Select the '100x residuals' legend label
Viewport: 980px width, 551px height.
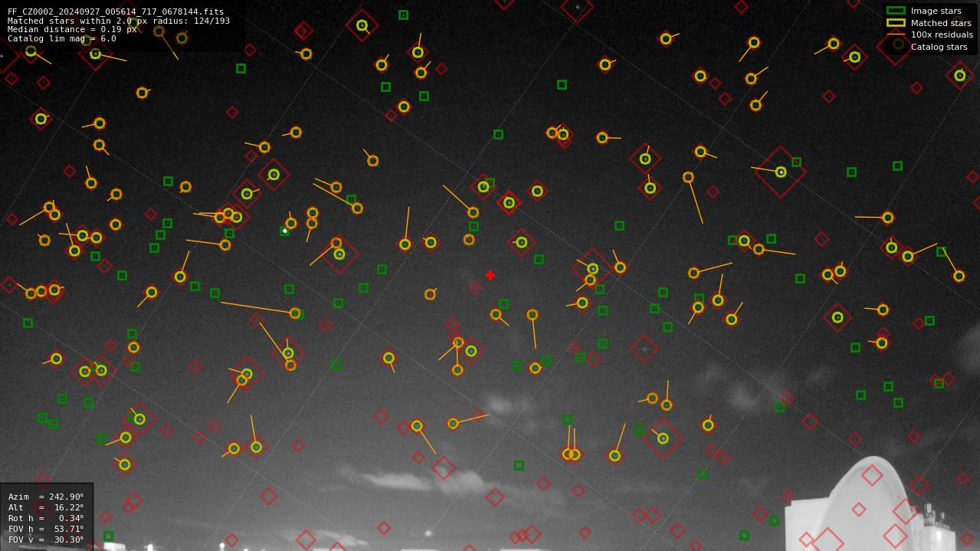942,34
